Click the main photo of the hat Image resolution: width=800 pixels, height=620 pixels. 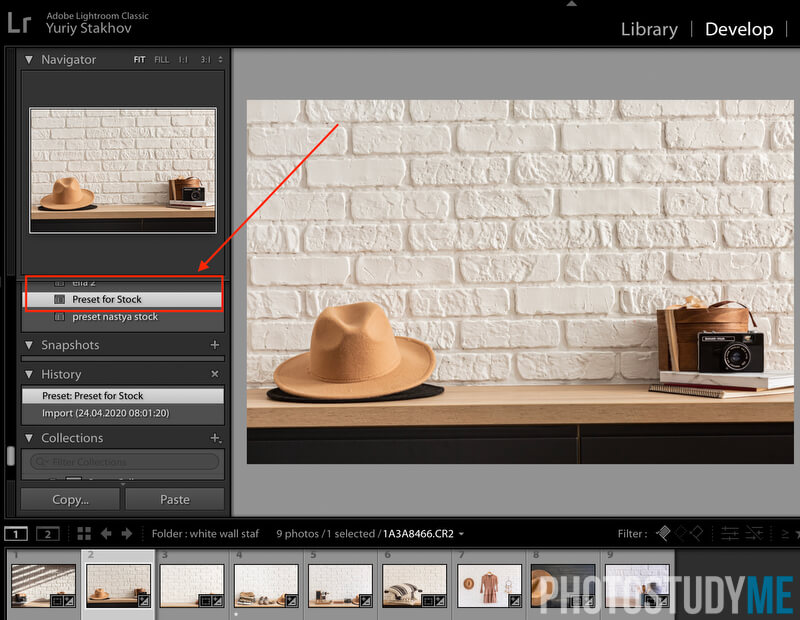[x=520, y=282]
